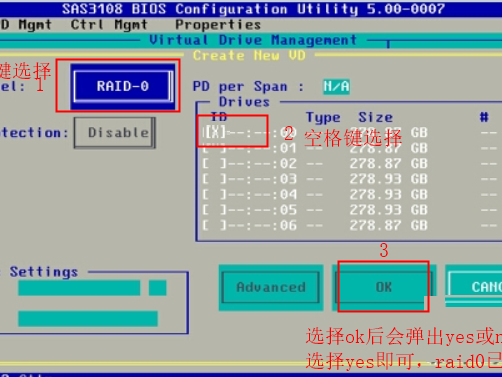This screenshot has width=502, height=377.
Task: Switch to the VD Mgmt tab
Action: click(26, 25)
